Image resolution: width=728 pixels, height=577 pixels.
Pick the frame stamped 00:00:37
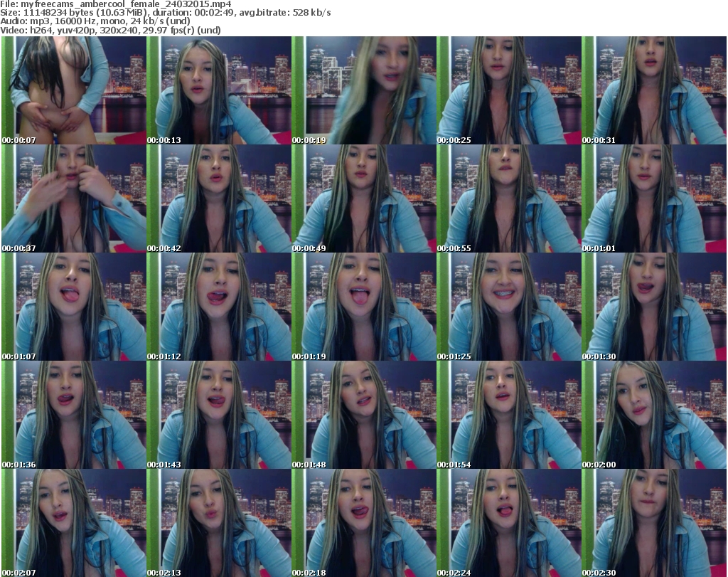[x=74, y=198]
